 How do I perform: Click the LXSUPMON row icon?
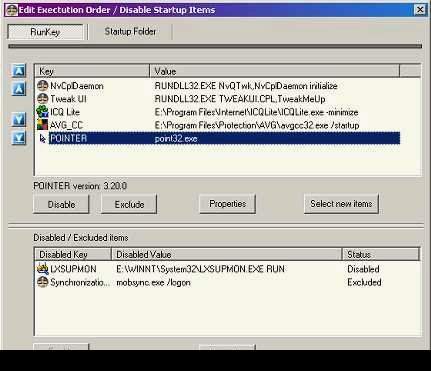[x=42, y=269]
